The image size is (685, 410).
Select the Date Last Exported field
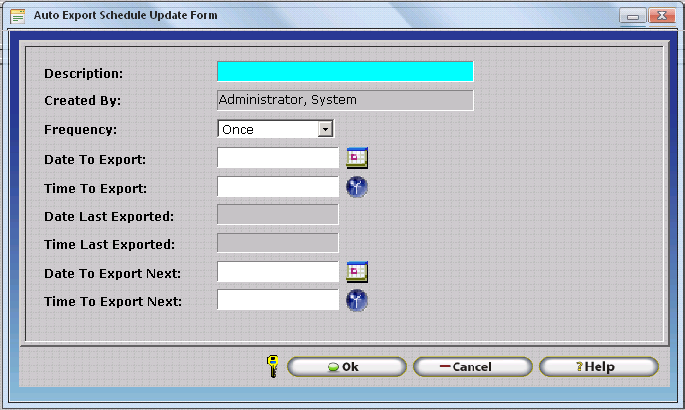(x=278, y=215)
